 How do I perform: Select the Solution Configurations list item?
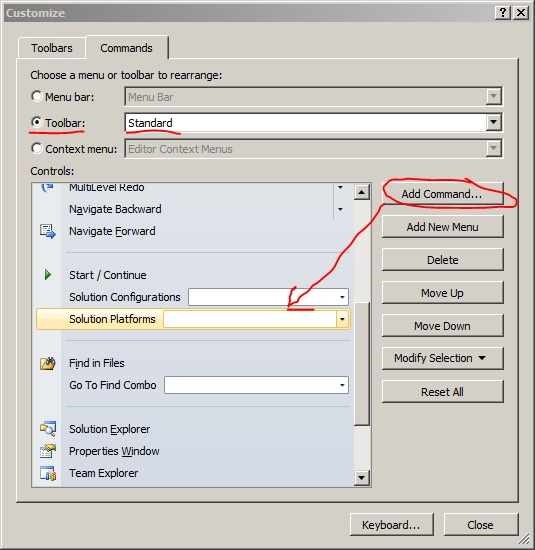pos(193,297)
